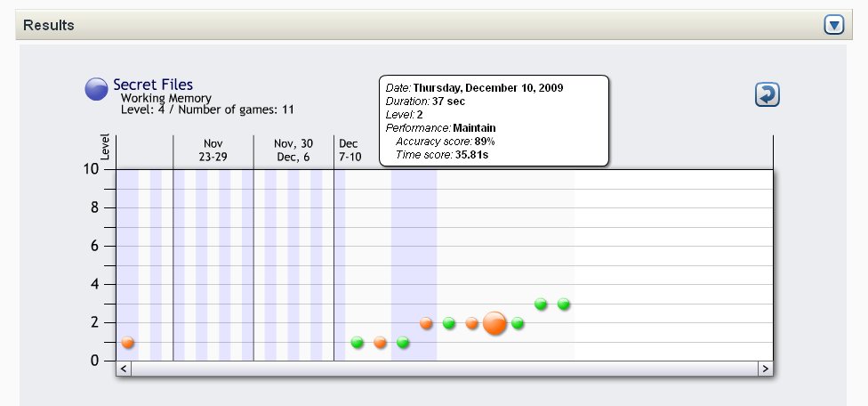
Task: Select the green point right of big orange
Action: click(518, 323)
